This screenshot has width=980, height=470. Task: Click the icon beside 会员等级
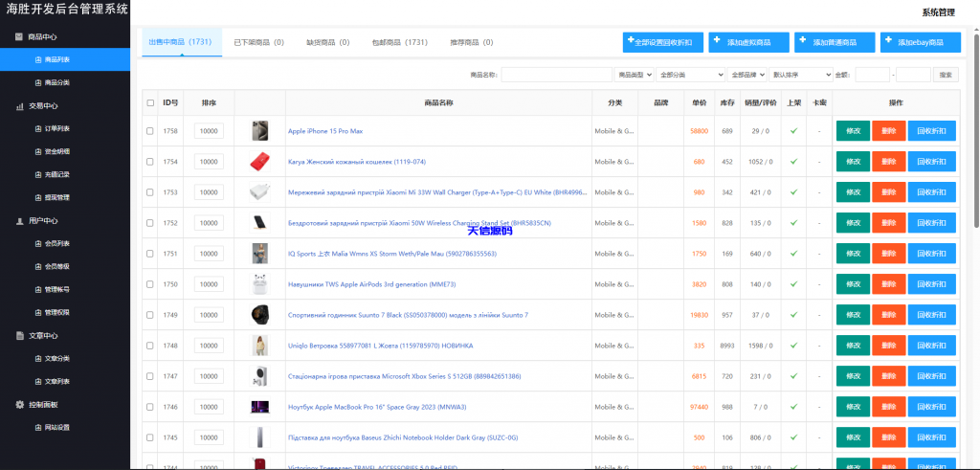[x=38, y=267]
